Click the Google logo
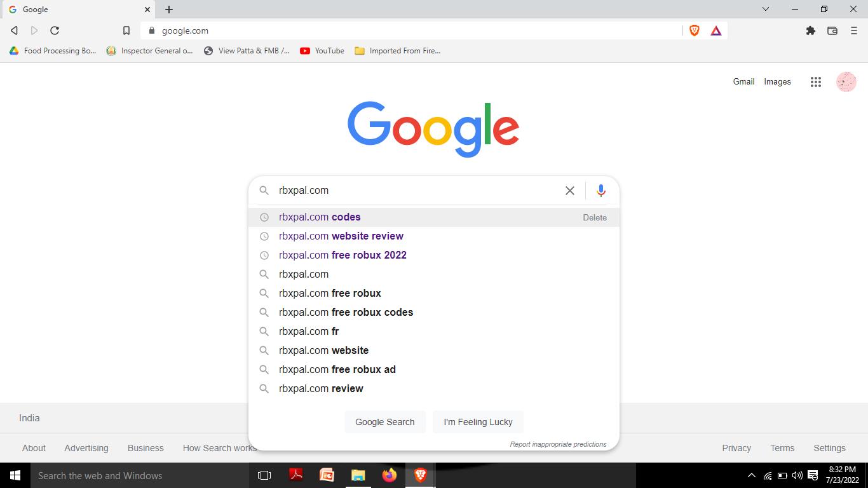868x488 pixels. pos(433,129)
